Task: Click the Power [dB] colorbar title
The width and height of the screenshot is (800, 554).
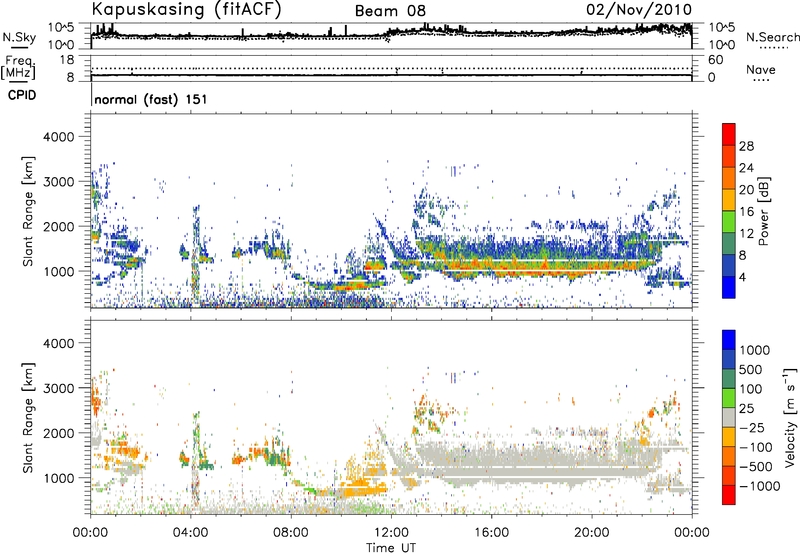Action: (x=763, y=211)
